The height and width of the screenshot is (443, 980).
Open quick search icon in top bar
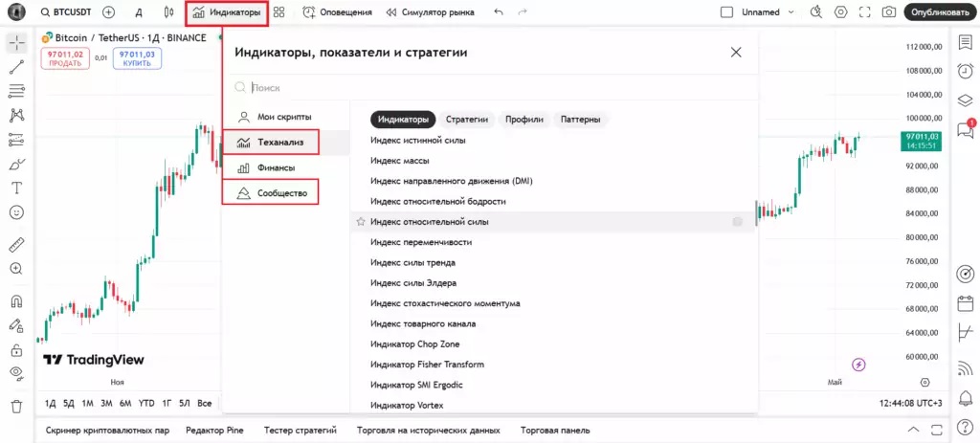tap(815, 11)
